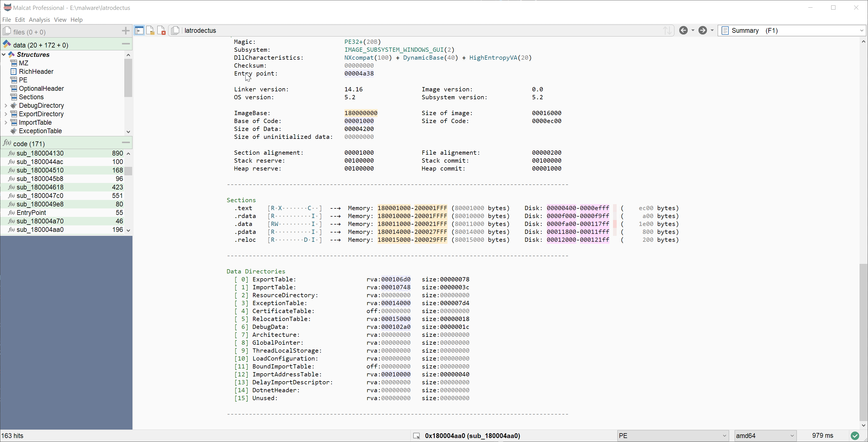
Task: Select function sub_1800047c0
Action: tap(62, 196)
